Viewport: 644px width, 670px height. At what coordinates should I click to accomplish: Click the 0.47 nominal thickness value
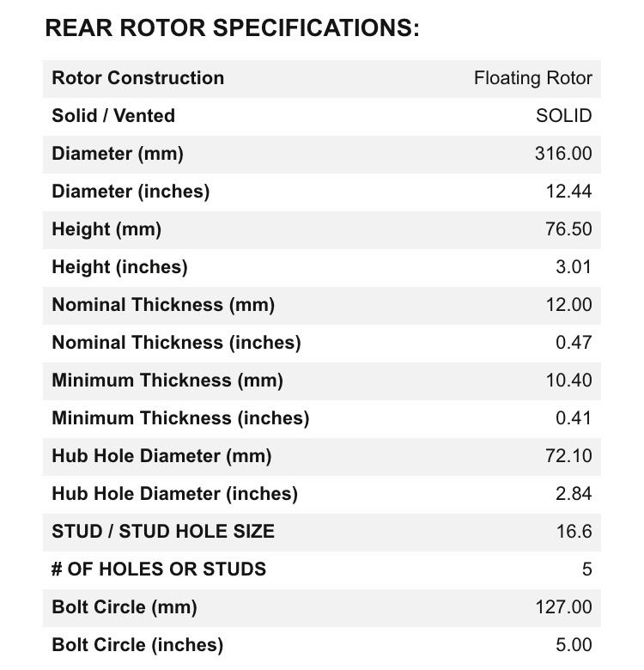pos(574,343)
